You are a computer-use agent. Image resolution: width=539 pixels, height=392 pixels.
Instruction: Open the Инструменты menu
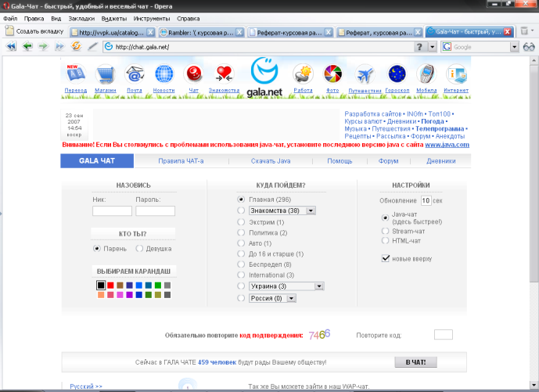[152, 18]
